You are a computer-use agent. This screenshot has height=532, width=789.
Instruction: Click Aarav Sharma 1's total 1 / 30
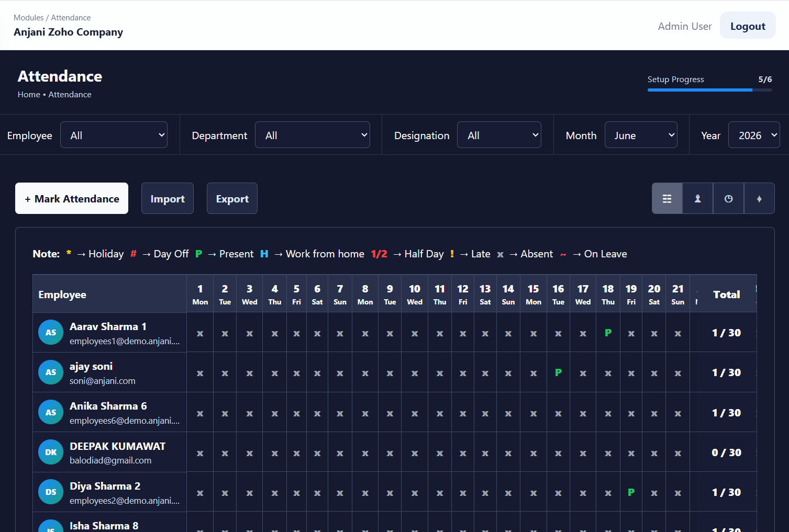[x=726, y=333]
